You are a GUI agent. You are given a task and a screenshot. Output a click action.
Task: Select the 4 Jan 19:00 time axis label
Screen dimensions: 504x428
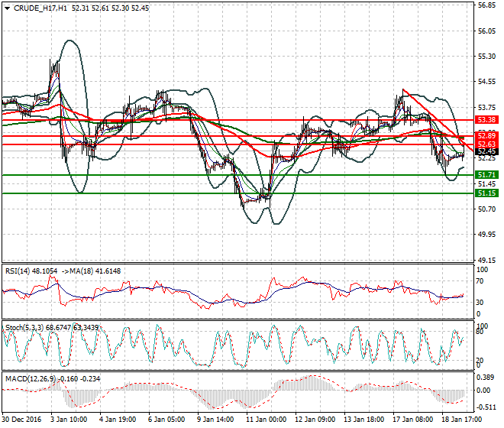tap(118, 420)
